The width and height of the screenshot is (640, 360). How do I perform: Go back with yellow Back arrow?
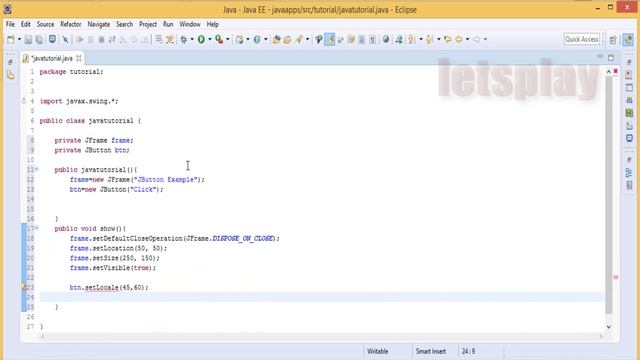[x=459, y=39]
